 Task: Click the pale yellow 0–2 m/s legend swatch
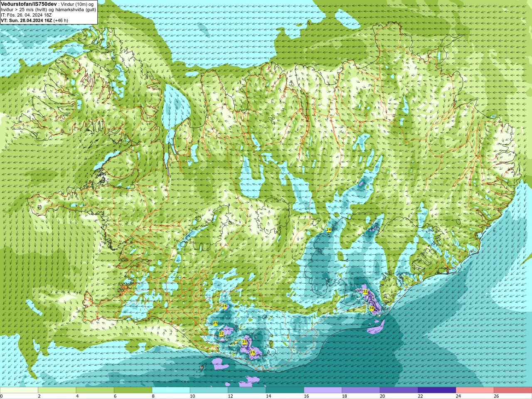coord(19,390)
